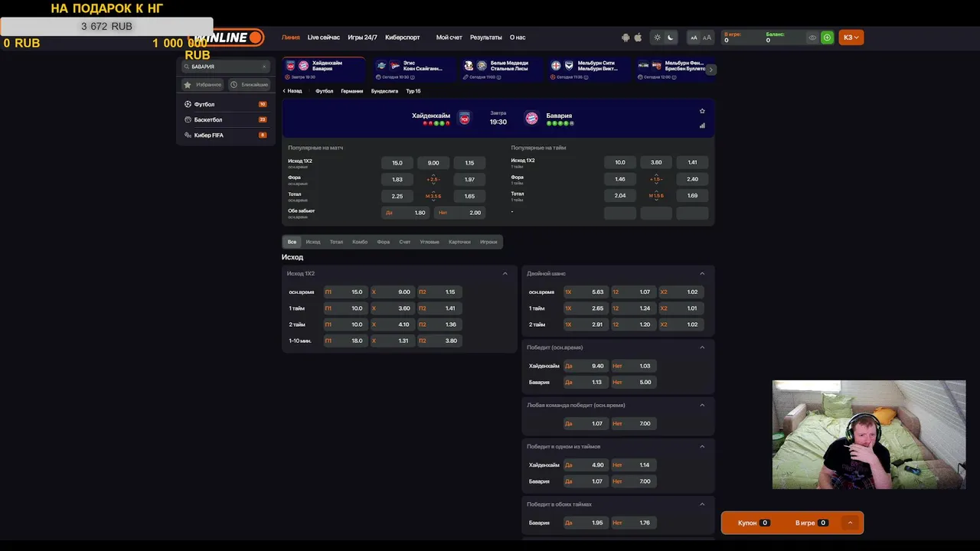This screenshot has width=980, height=551.
Task: Open Мельбурн Сити match card
Action: point(590,69)
